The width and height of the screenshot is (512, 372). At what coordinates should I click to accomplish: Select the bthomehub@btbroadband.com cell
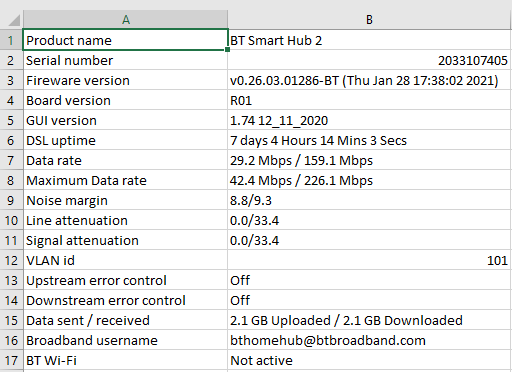370,340
